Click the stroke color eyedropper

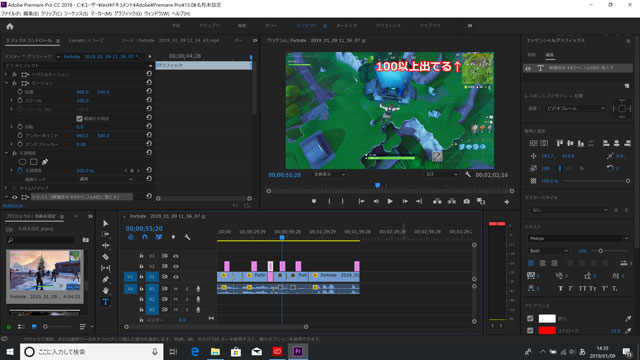[628, 331]
